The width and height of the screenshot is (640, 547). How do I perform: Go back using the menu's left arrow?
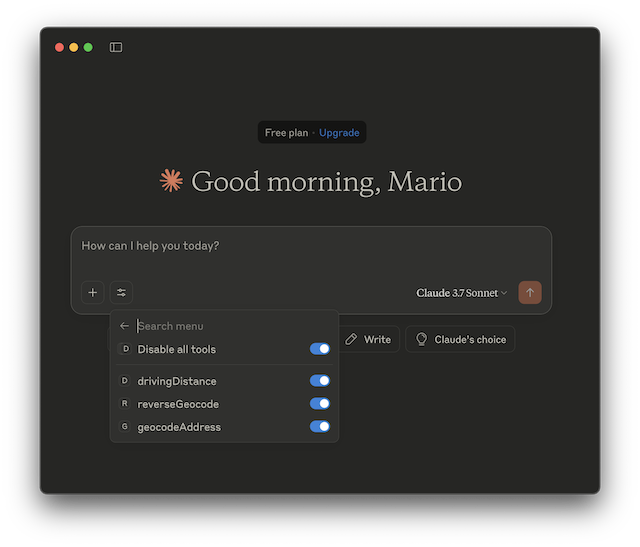(124, 326)
